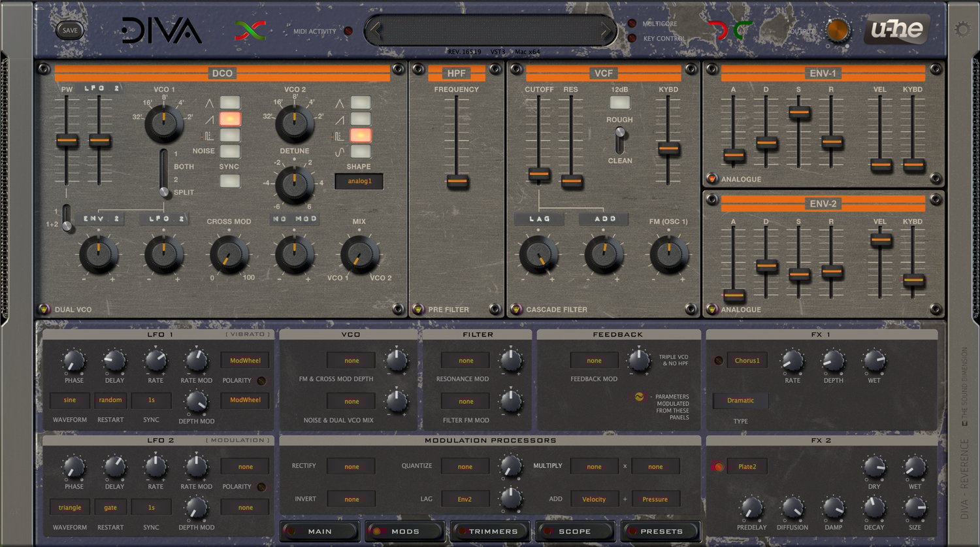Click the u-he logo badge

(x=896, y=30)
